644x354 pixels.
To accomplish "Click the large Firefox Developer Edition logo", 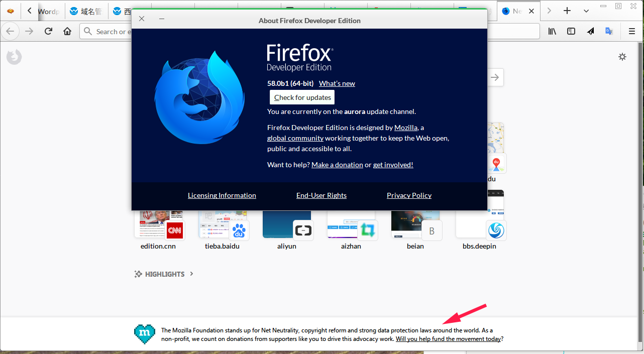I will [x=199, y=97].
